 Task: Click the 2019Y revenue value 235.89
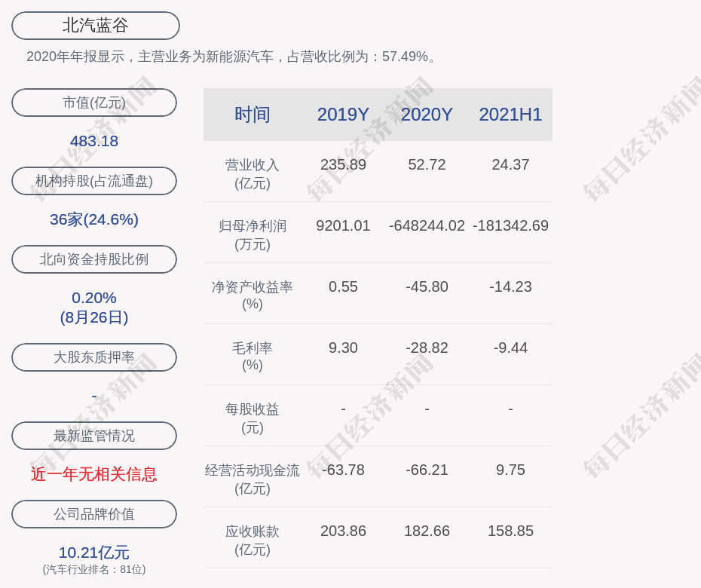[x=343, y=164]
